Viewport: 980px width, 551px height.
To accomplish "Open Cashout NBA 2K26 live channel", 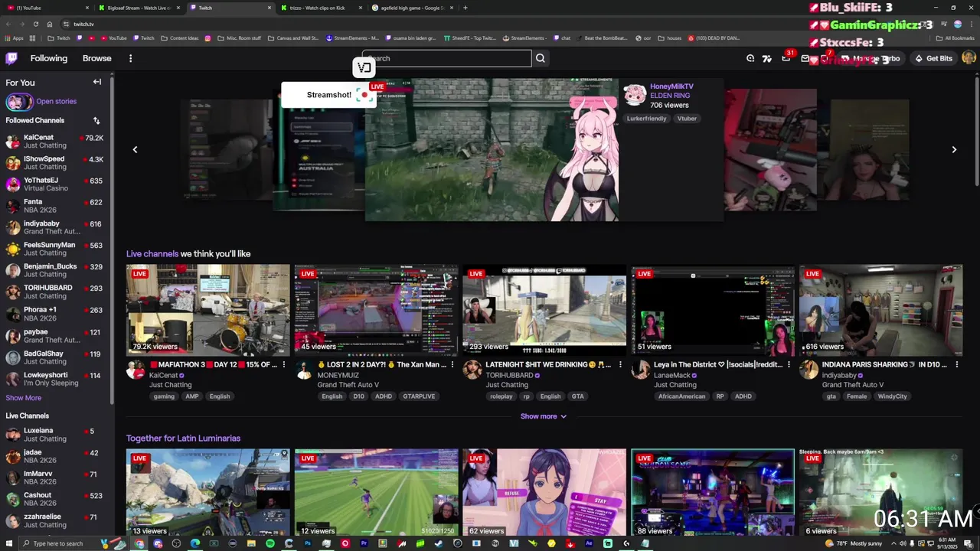I will click(56, 499).
